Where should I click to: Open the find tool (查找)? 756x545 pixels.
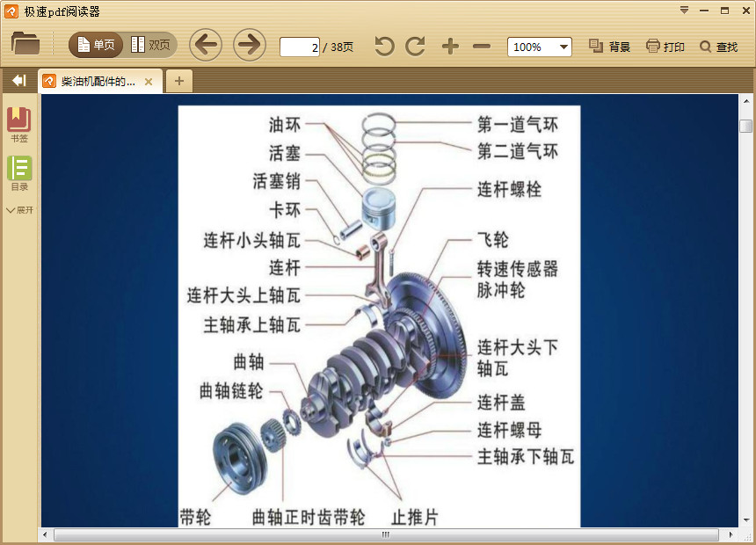pyautogui.click(x=718, y=47)
